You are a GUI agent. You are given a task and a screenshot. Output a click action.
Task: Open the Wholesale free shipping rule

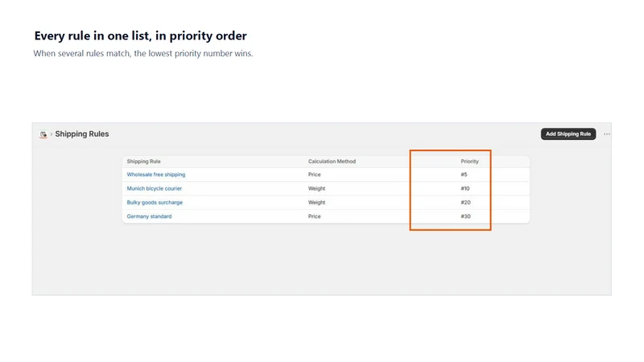pyautogui.click(x=156, y=175)
